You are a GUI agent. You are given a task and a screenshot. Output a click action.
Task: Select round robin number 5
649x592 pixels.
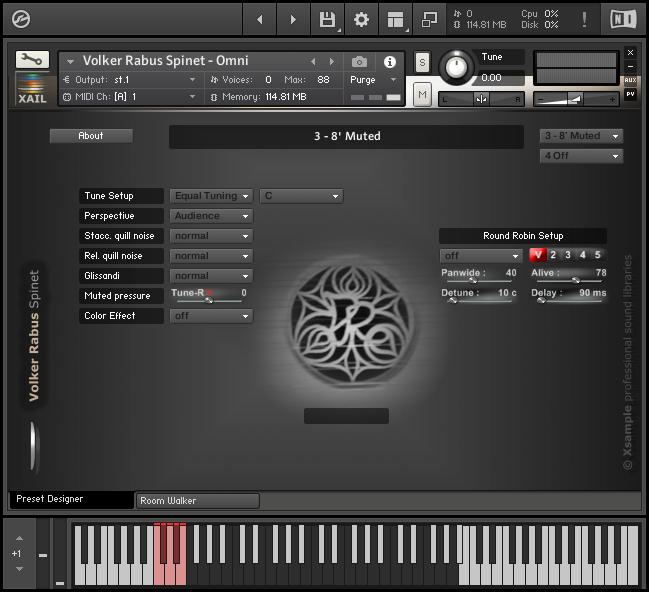tap(598, 255)
